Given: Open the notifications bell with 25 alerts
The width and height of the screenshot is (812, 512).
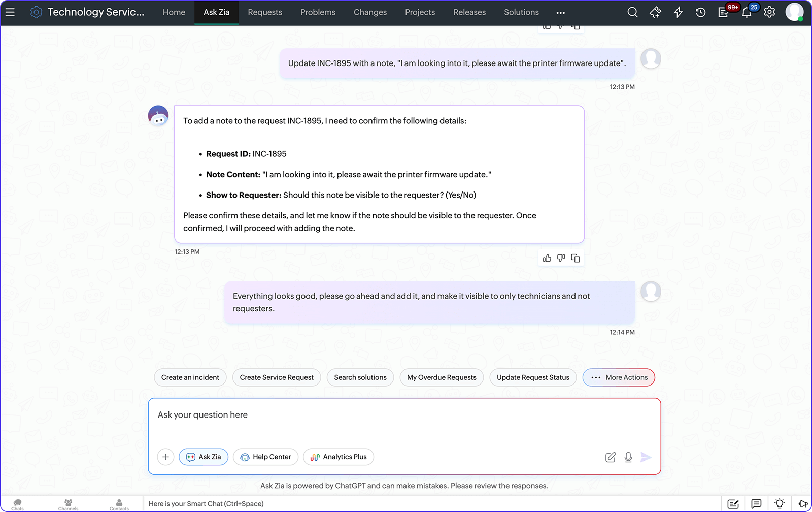Looking at the screenshot, I should (747, 12).
